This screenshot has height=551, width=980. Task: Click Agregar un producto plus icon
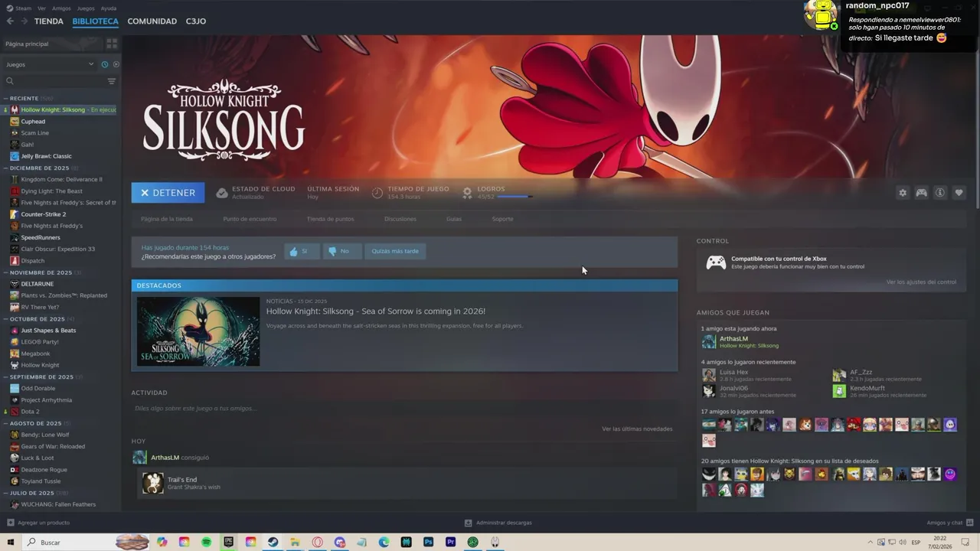(10, 523)
